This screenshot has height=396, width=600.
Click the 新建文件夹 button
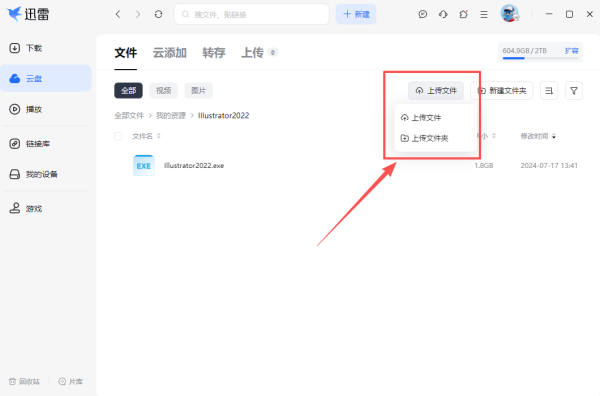point(502,91)
